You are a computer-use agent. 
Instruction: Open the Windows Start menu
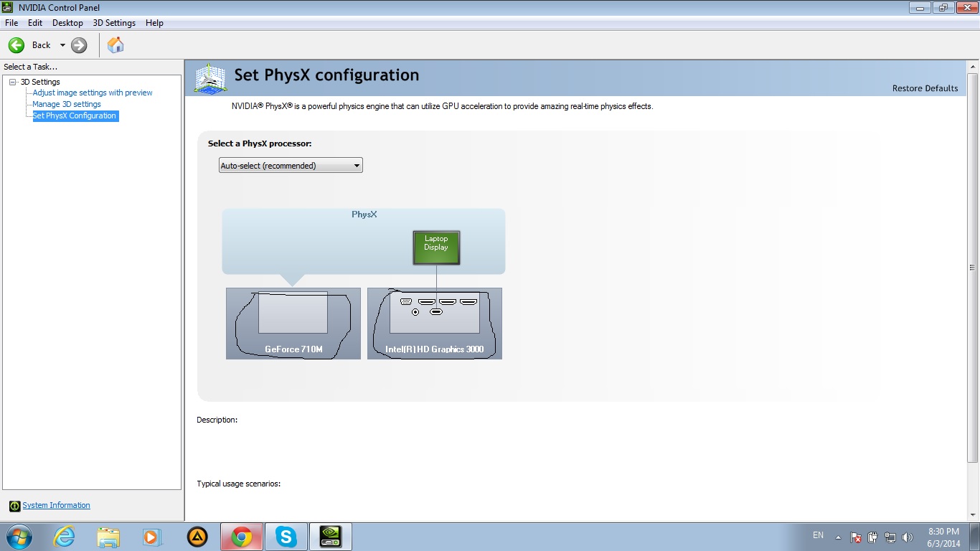(x=19, y=537)
